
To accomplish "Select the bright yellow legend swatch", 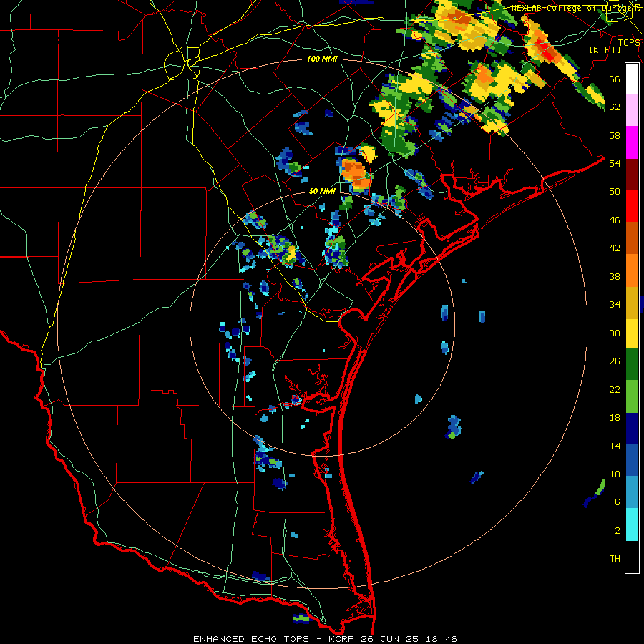I will point(632,333).
